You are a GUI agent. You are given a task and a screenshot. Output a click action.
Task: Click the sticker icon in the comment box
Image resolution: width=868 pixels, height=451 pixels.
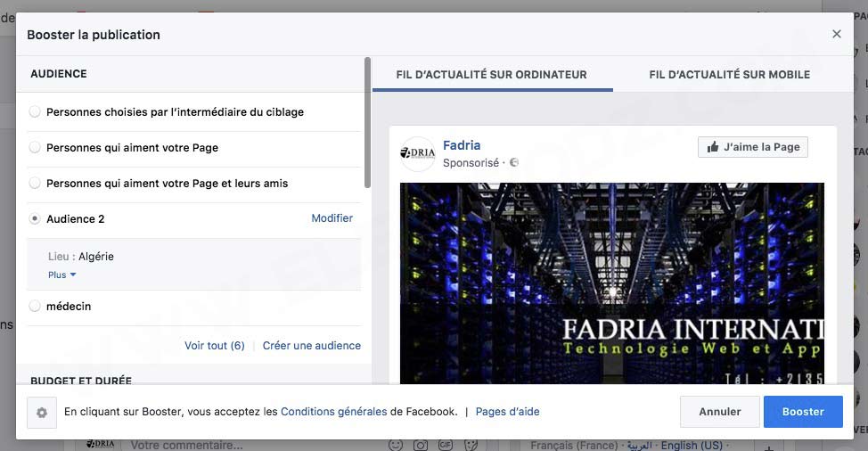tap(471, 445)
